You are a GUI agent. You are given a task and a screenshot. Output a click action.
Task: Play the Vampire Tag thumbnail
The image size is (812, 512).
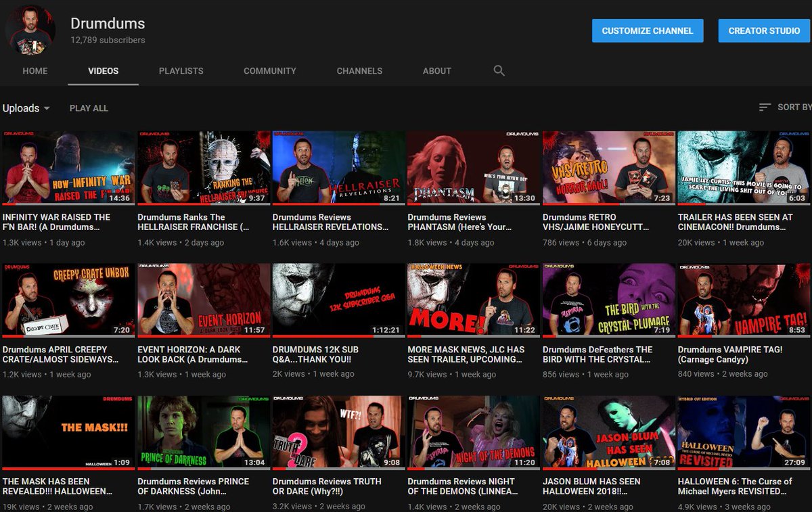744,300
